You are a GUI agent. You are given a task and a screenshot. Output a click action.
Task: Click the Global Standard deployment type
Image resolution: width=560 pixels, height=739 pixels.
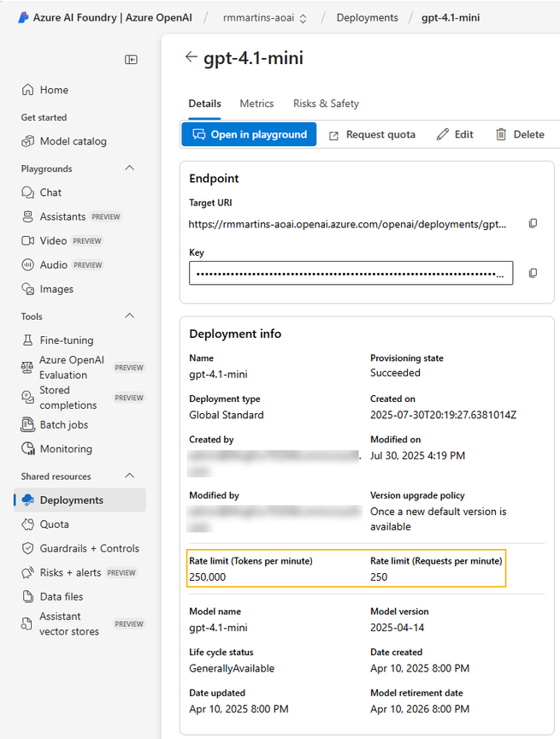coord(227,415)
